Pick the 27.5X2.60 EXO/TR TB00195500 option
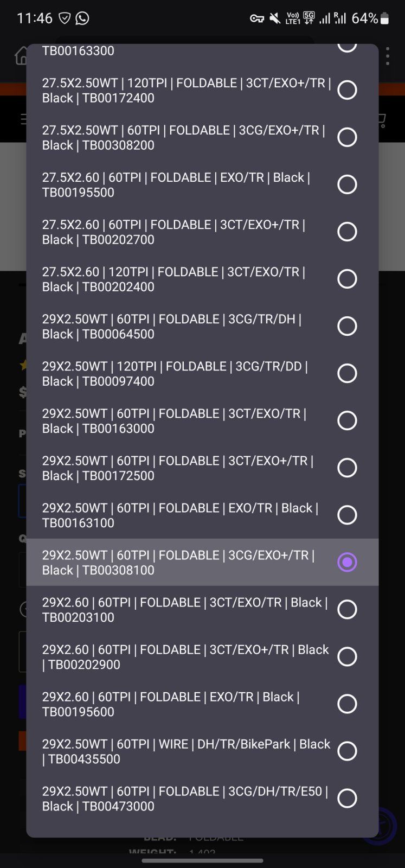 (347, 184)
